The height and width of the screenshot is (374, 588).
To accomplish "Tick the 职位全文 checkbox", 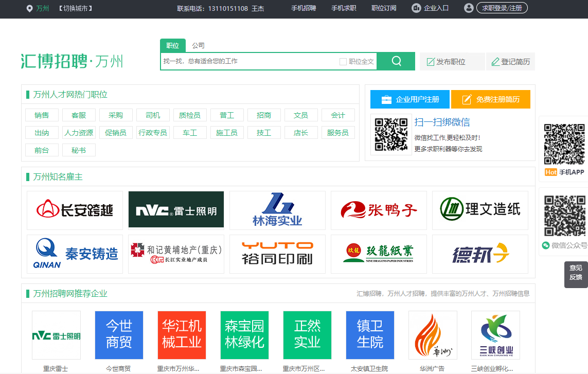I will click(x=343, y=62).
